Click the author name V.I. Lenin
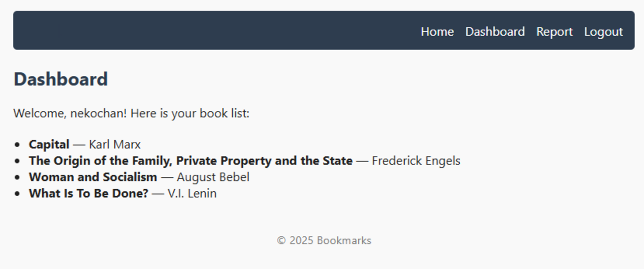This screenshot has width=644, height=269. [192, 194]
